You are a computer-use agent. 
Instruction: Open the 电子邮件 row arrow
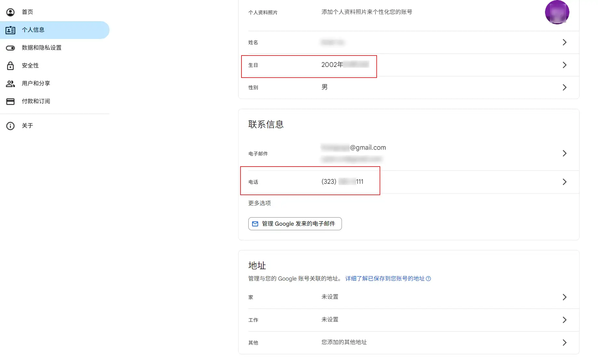pyautogui.click(x=564, y=153)
